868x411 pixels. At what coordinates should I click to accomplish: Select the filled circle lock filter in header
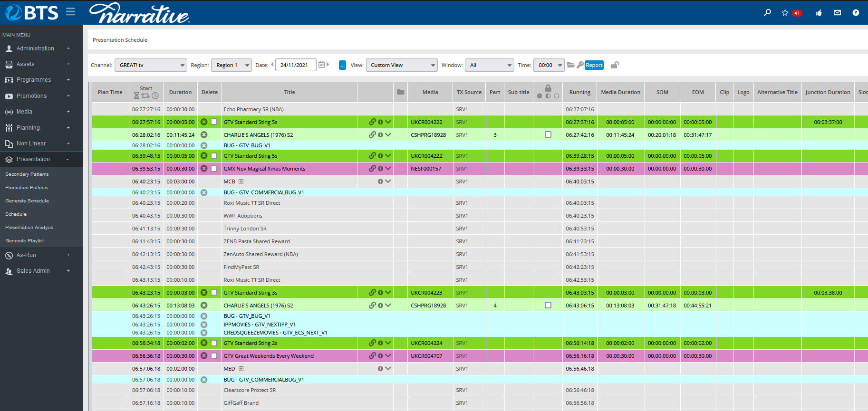pyautogui.click(x=540, y=96)
